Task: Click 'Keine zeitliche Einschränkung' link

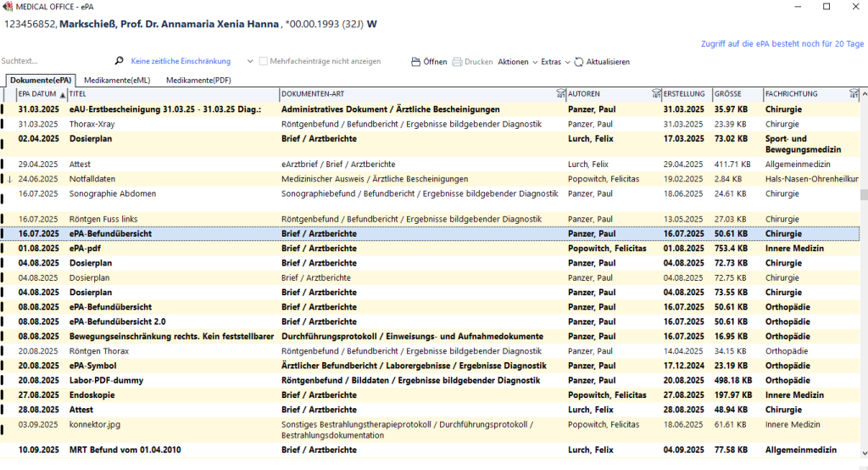Action: (181, 62)
